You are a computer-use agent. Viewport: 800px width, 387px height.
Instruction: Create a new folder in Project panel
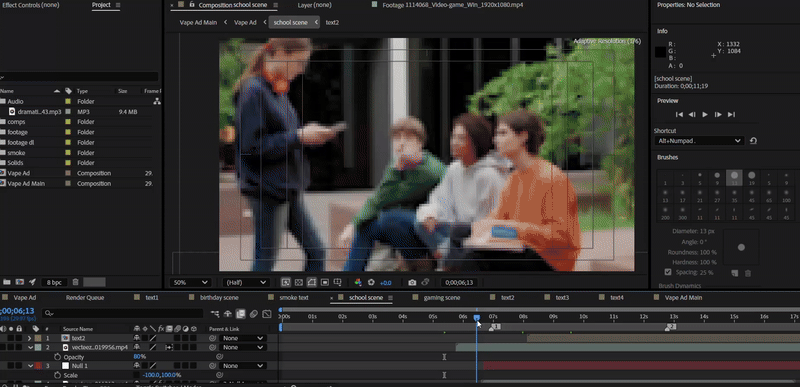[7, 282]
